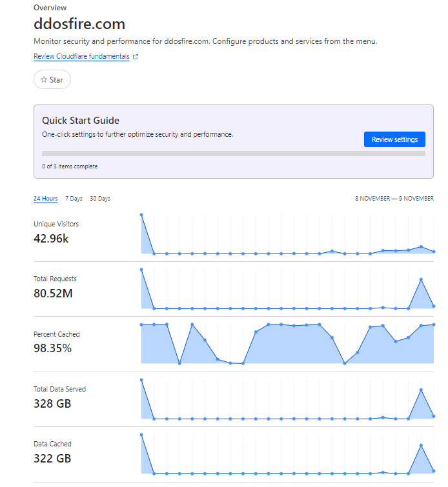Switch to the 30 Days tab

100,199
